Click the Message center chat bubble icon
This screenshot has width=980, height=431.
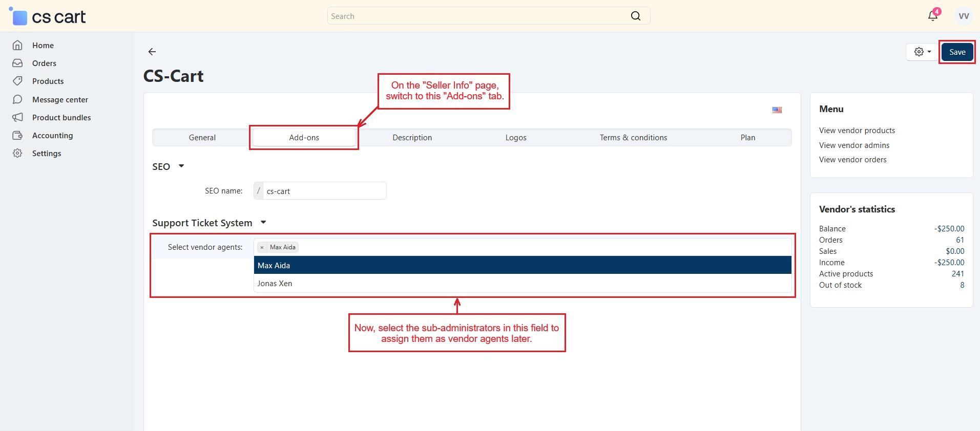tap(17, 100)
